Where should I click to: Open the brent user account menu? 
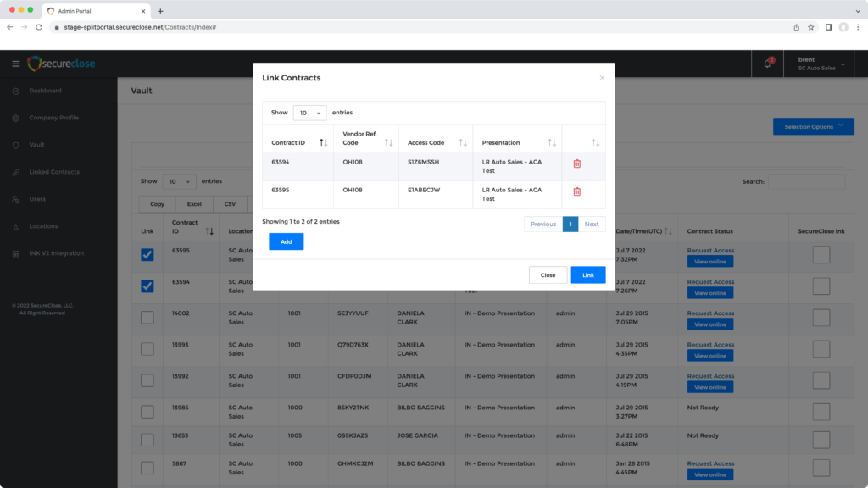pyautogui.click(x=815, y=64)
